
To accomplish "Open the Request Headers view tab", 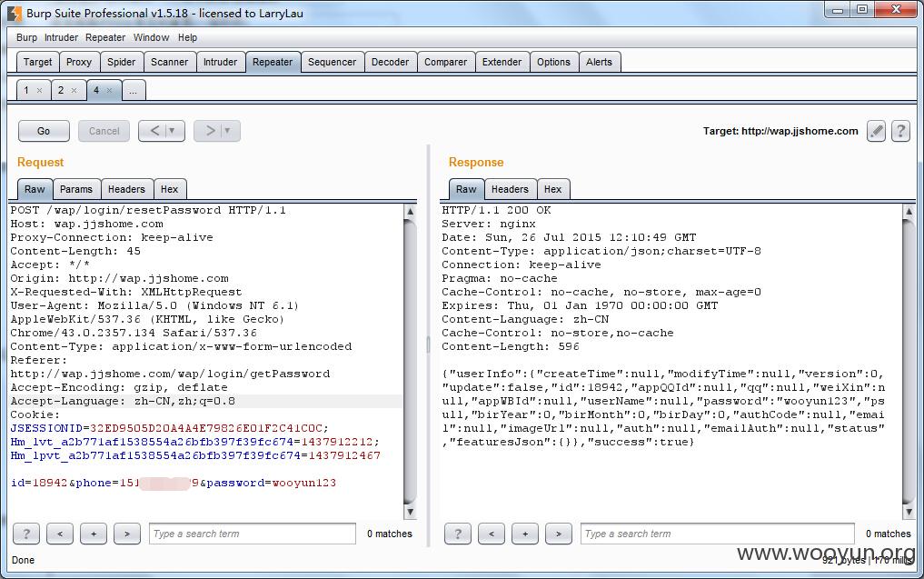I will pos(126,189).
